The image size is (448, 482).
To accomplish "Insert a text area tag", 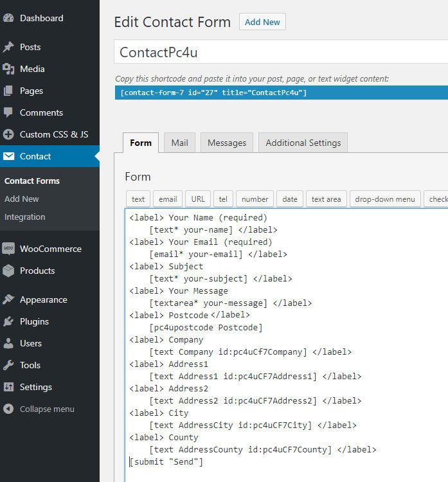I will pyautogui.click(x=327, y=199).
